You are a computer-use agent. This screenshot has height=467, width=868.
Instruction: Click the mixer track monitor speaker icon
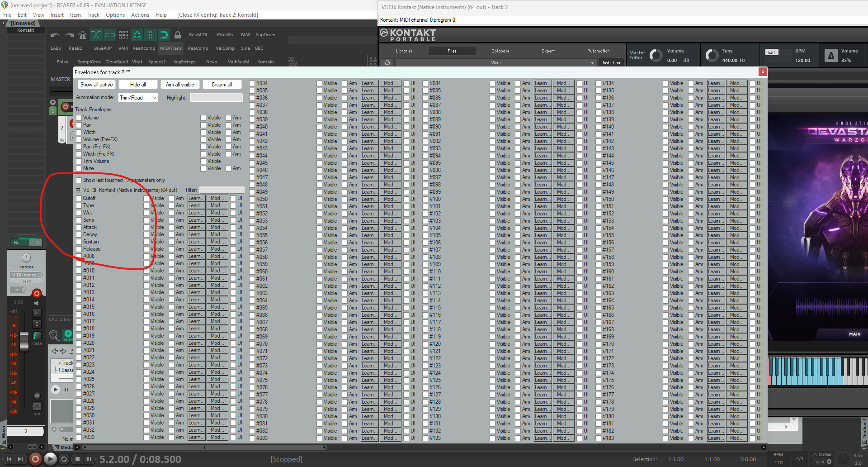[37, 303]
